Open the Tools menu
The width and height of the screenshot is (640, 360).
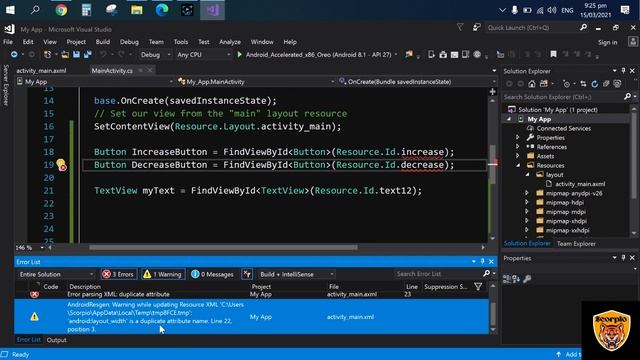(x=180, y=42)
